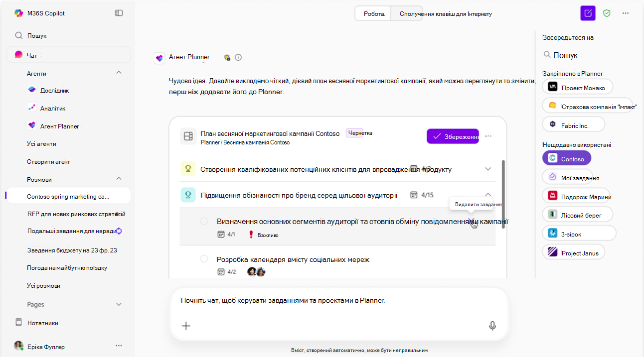Open RFP для нових ринкових стратегій conversation

pyautogui.click(x=76, y=214)
